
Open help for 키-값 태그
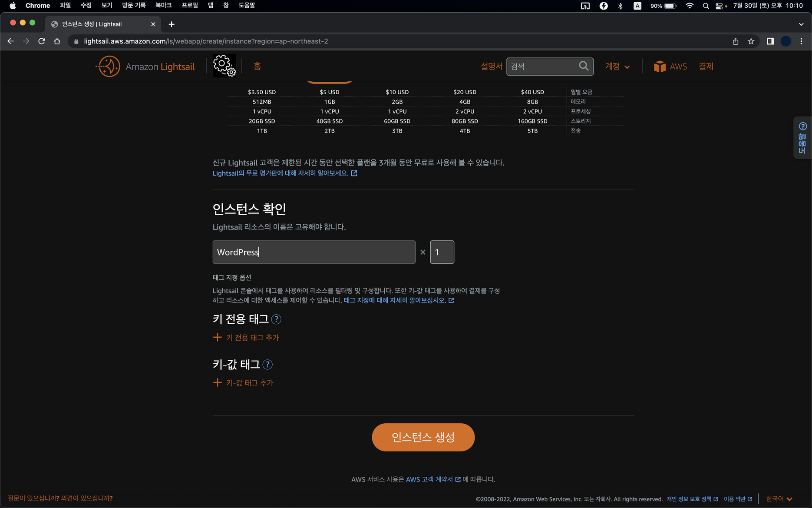[x=268, y=365]
